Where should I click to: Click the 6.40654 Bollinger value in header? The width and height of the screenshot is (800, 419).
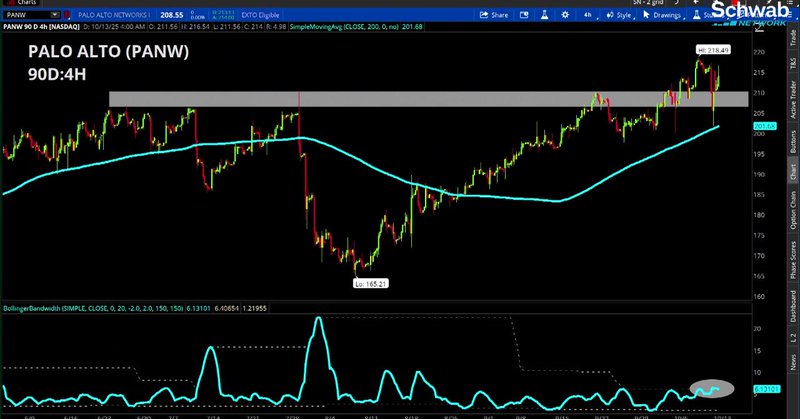coord(227,308)
